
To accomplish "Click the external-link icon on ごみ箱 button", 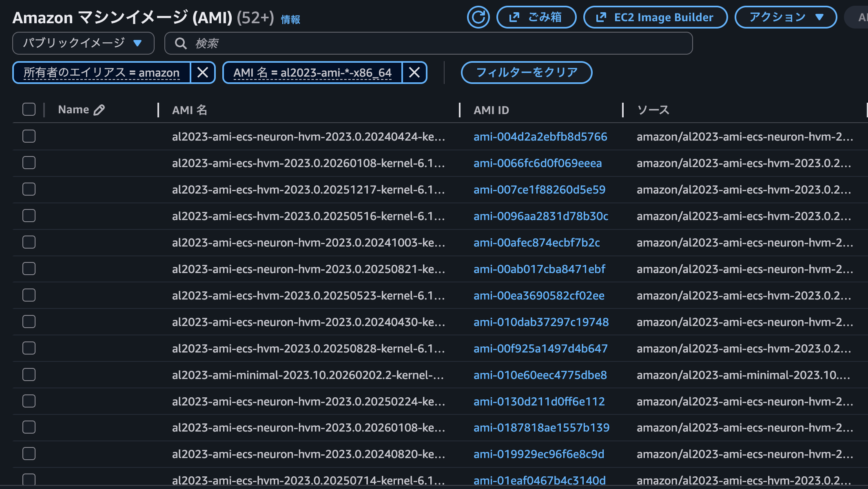I will coord(515,17).
